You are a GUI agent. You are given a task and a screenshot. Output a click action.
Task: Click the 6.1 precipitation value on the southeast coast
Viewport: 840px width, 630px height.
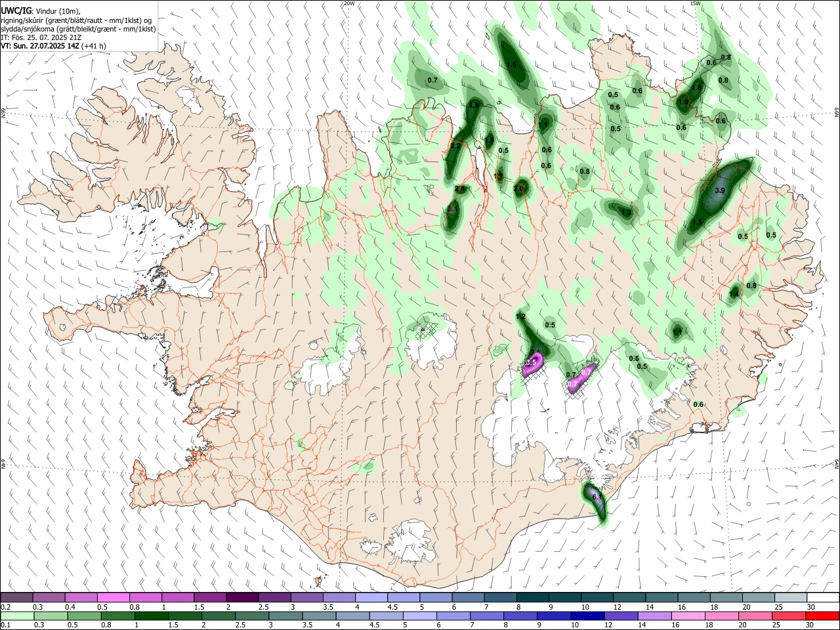597,497
